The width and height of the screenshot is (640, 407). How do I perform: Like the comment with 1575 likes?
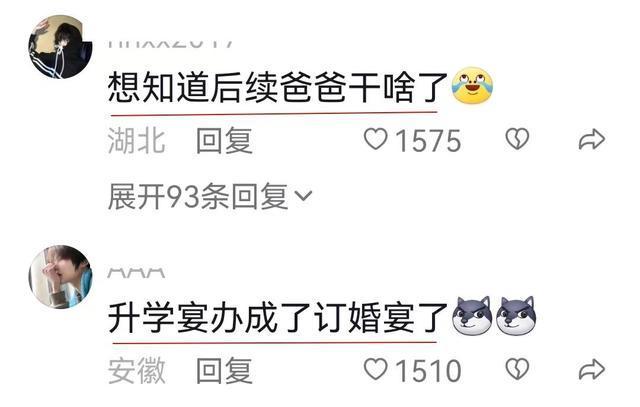click(x=376, y=139)
